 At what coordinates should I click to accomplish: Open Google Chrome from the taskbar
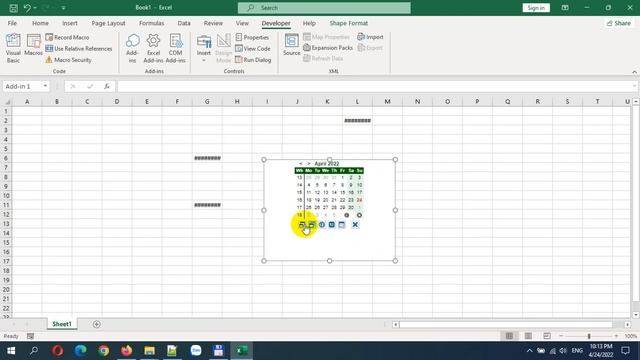point(104,351)
